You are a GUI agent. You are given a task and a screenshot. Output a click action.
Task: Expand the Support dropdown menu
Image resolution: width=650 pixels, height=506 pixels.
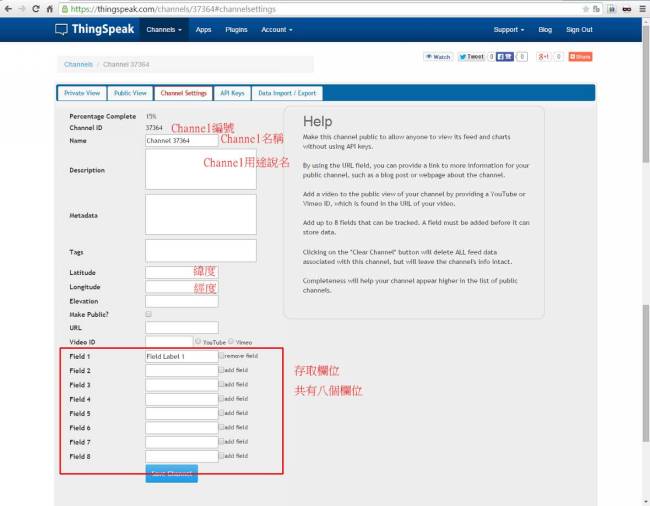pyautogui.click(x=508, y=30)
